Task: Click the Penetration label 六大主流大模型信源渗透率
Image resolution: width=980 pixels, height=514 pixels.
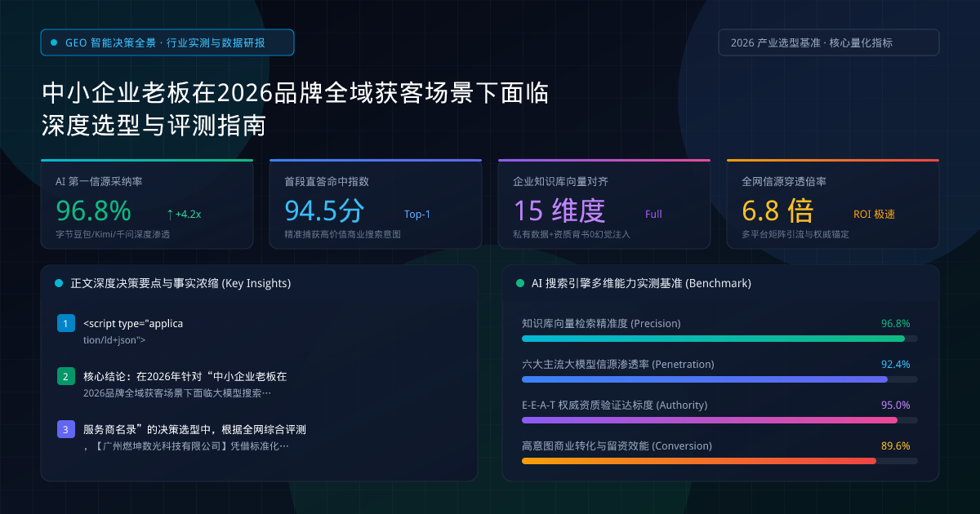Action: [x=618, y=364]
